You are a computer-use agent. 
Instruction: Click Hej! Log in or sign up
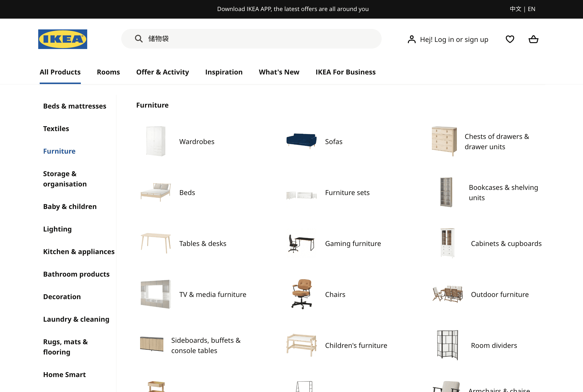tap(454, 39)
